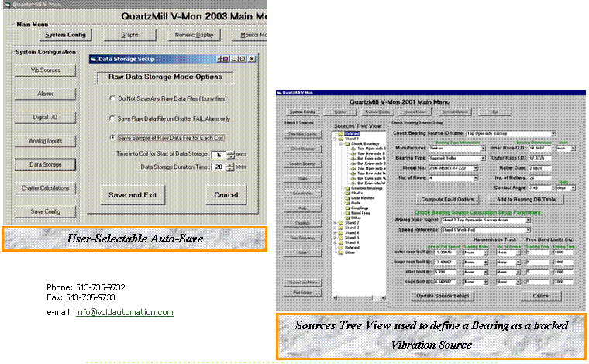Select the ReWind folder in the tree
This screenshot has height=364, width=589.
349,247
